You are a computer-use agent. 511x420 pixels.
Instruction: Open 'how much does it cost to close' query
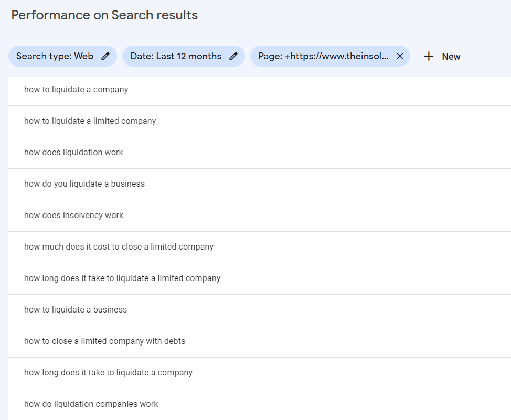(119, 247)
